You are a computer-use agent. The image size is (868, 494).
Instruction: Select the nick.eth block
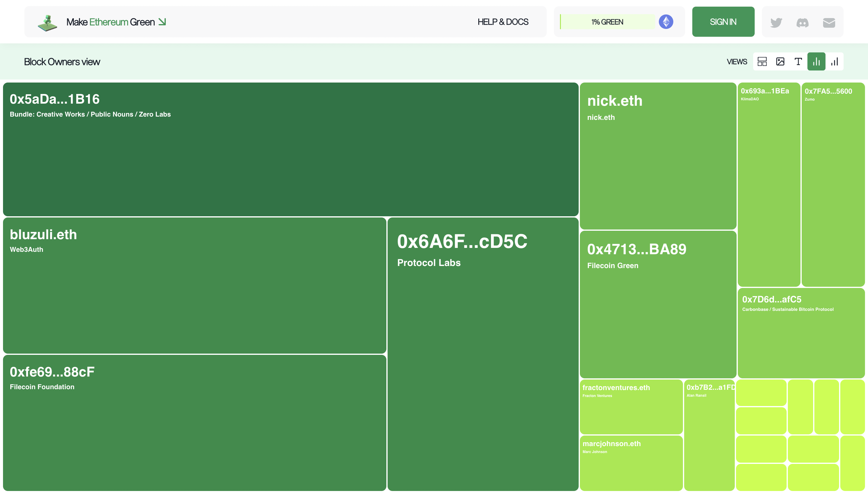[x=658, y=156]
